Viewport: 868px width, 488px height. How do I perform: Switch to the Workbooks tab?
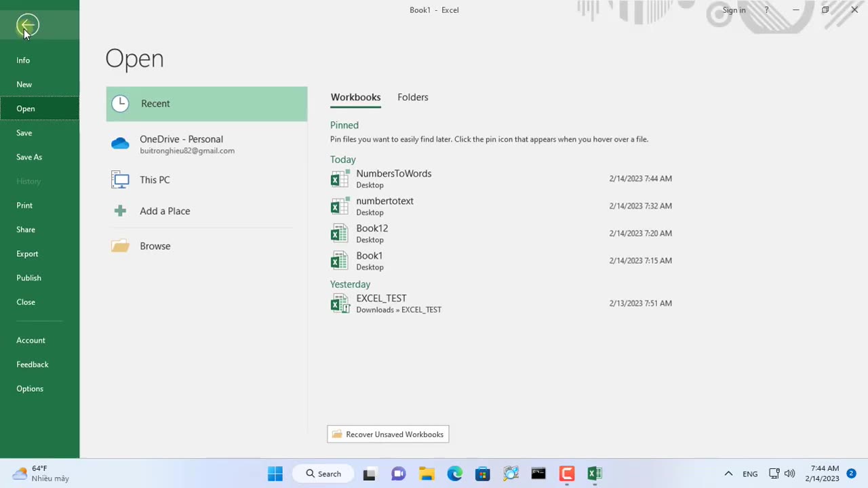pos(355,98)
